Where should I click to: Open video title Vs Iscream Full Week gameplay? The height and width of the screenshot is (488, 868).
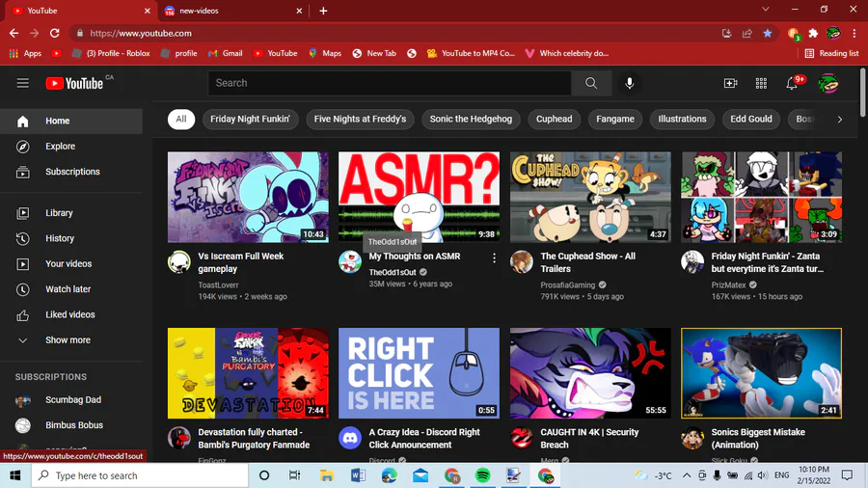pyautogui.click(x=241, y=262)
